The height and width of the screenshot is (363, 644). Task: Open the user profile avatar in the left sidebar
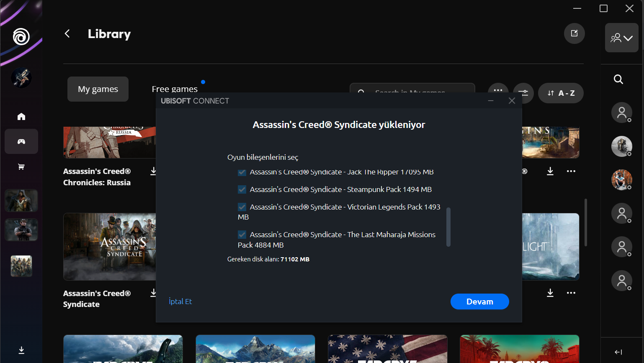[21, 77]
